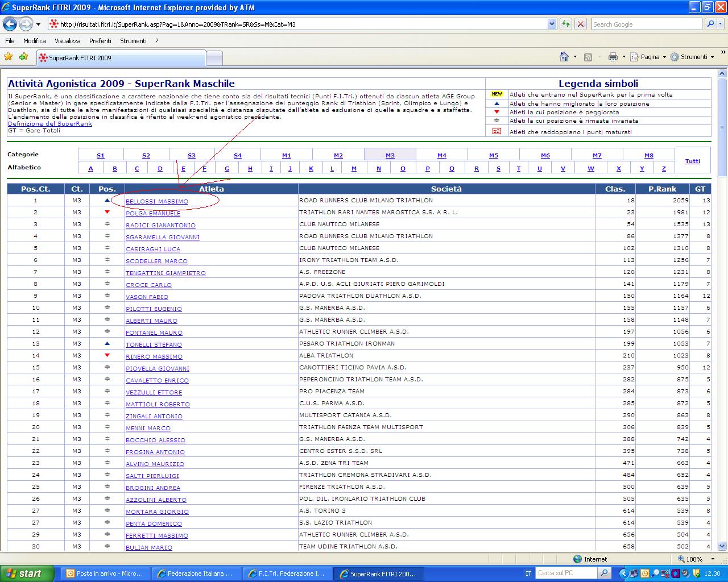Click the browser Back arrow button
Image resolution: width=728 pixels, height=582 pixels.
[x=10, y=24]
